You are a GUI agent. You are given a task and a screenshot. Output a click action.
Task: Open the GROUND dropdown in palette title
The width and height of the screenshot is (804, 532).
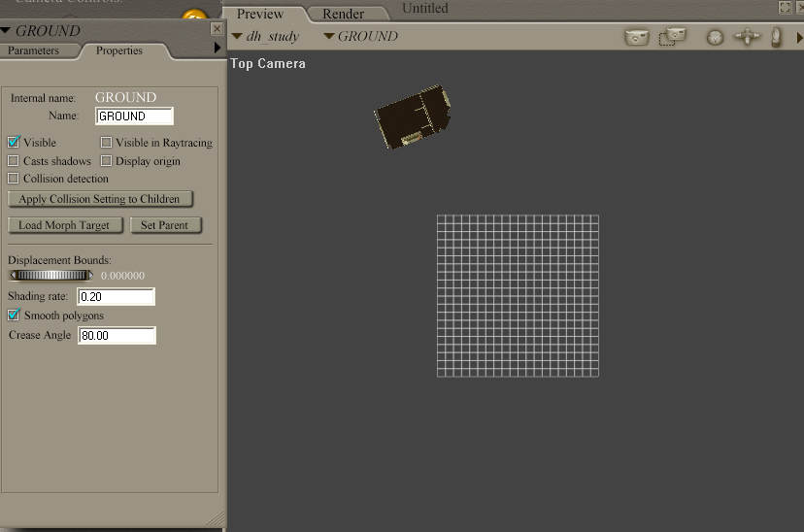click(6, 31)
